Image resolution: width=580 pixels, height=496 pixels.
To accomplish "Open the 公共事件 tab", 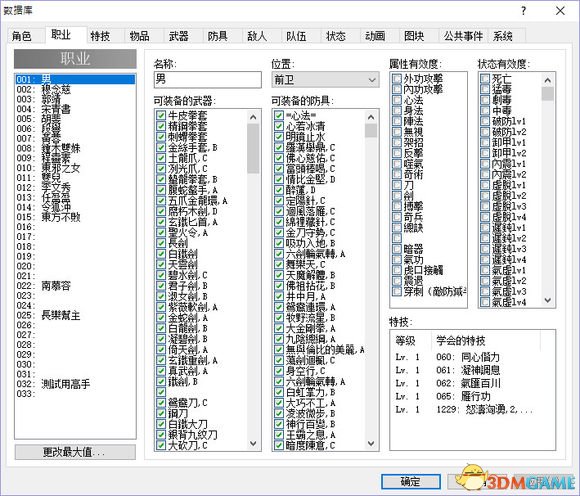I will click(463, 36).
